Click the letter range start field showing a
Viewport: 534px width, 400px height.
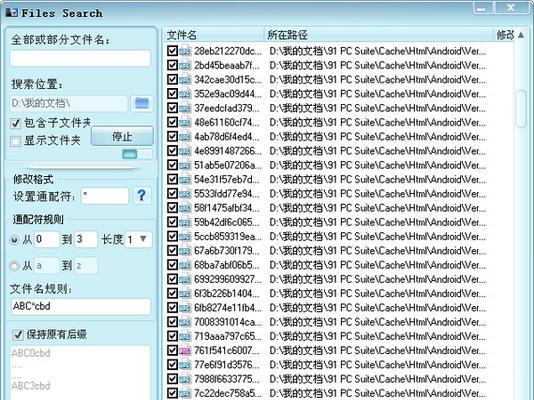tap(46, 266)
